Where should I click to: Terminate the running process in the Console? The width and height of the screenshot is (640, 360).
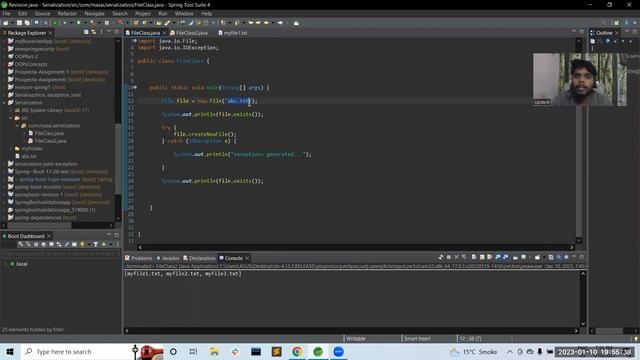(449, 257)
